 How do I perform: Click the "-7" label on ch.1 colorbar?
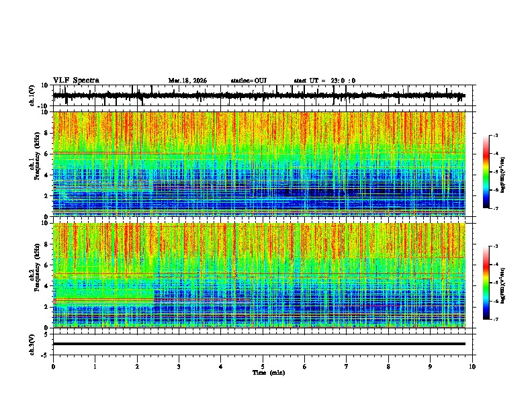[496, 208]
